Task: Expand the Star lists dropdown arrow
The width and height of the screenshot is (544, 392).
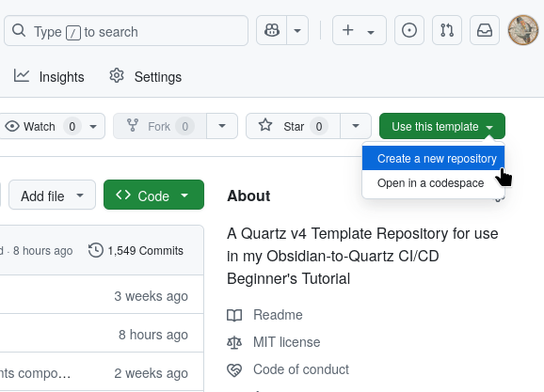Action: (356, 126)
